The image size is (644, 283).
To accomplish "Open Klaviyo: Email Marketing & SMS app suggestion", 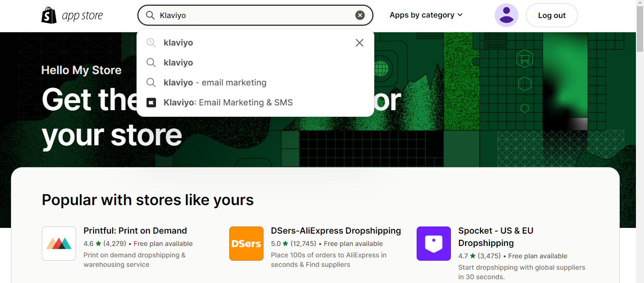I will coord(255,103).
